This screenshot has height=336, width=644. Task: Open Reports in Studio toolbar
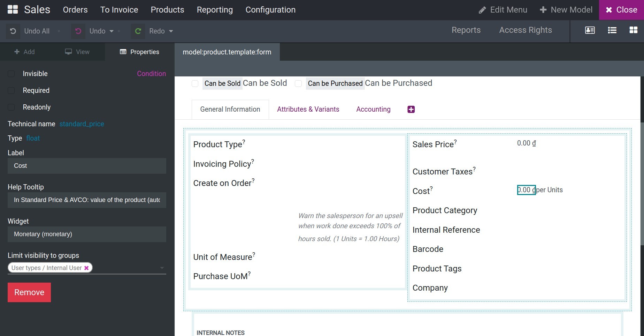466,30
